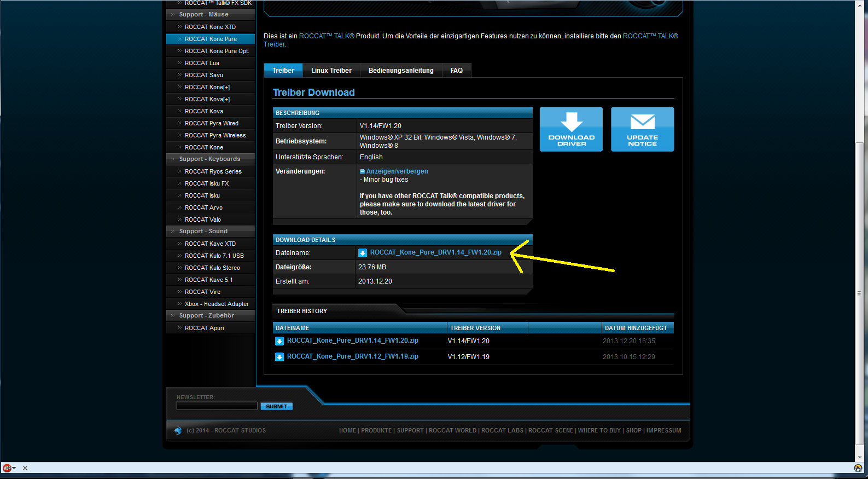Toggle the Anzeigen/verbergen collapse icon
Viewport: 868px width, 479px height.
[362, 172]
